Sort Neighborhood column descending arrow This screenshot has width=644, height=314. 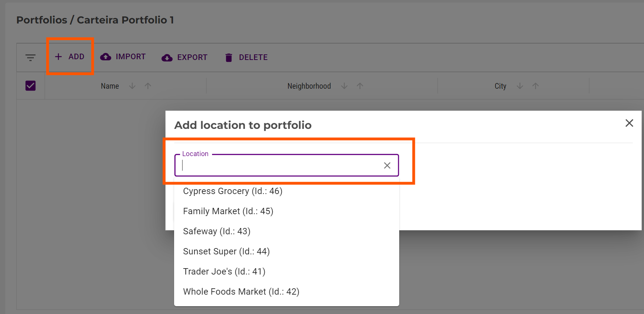(344, 86)
